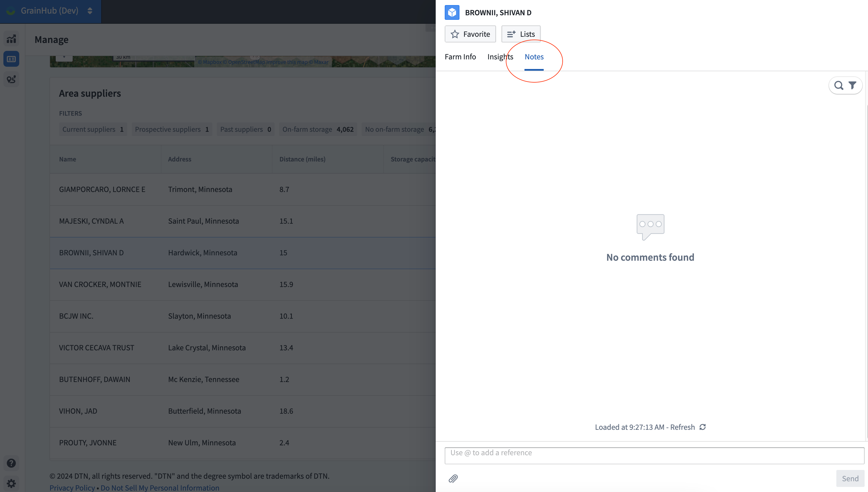Switch to the Farm Info tab
This screenshot has height=492, width=868.
pos(460,57)
